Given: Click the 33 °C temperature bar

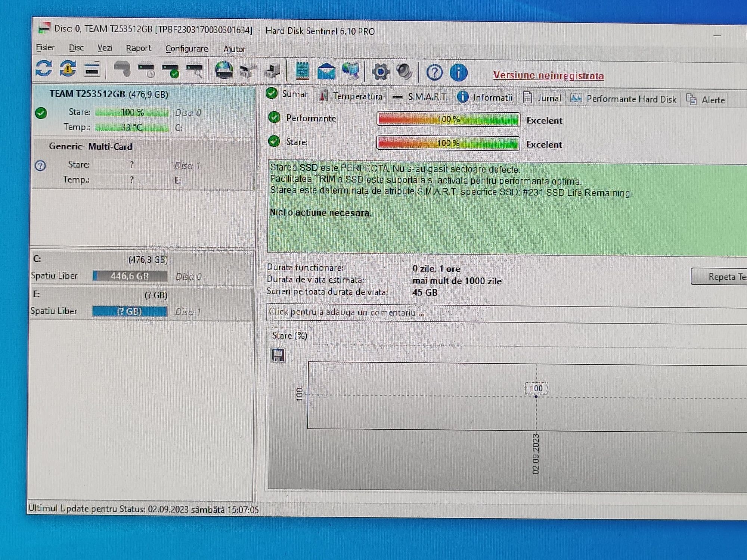Looking at the screenshot, I should 132,127.
